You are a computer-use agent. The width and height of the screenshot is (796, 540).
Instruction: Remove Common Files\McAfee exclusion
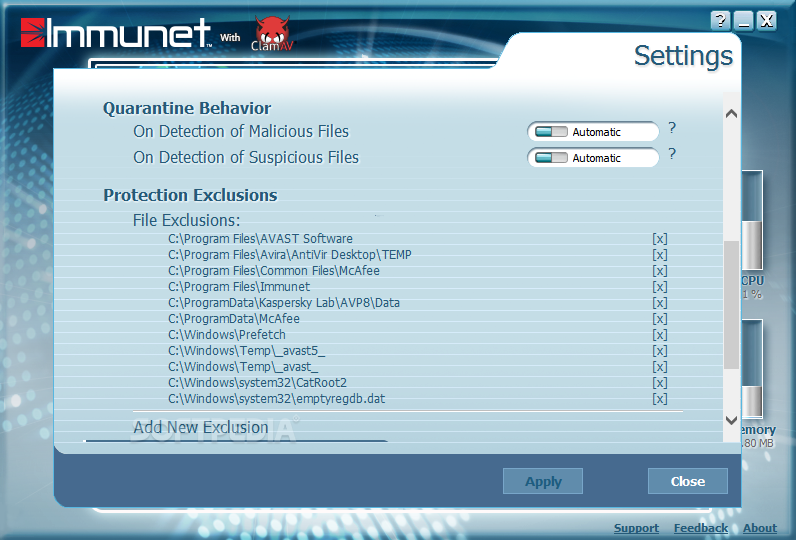[x=659, y=271]
